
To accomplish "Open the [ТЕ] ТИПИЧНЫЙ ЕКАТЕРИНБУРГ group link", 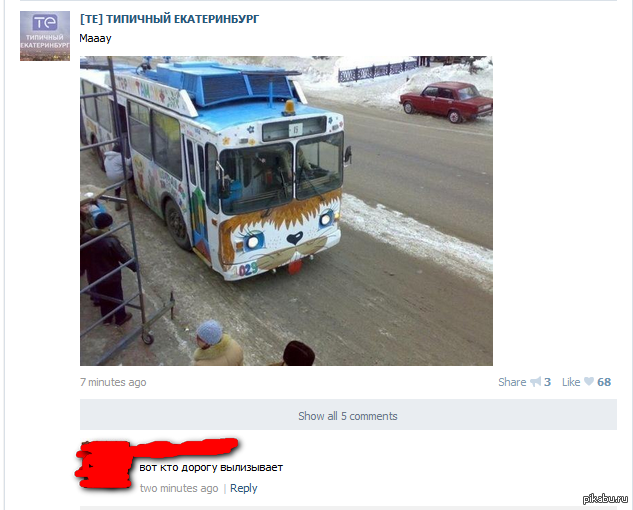I will [169, 19].
